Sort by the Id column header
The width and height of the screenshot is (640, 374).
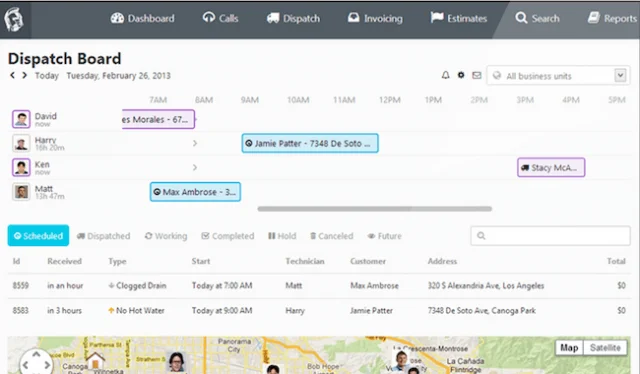(x=16, y=261)
